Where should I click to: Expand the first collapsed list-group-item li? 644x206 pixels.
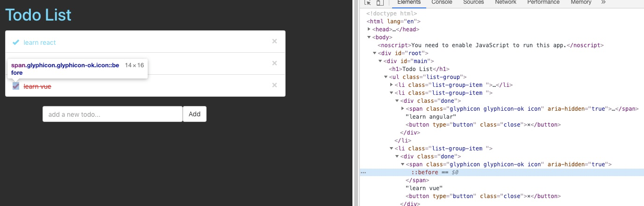[392, 85]
